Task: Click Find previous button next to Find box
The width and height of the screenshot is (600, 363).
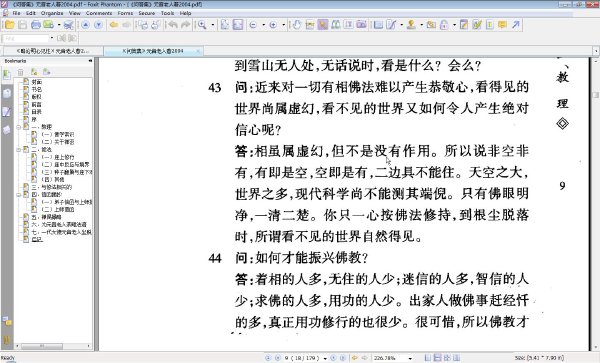Action: (61, 38)
